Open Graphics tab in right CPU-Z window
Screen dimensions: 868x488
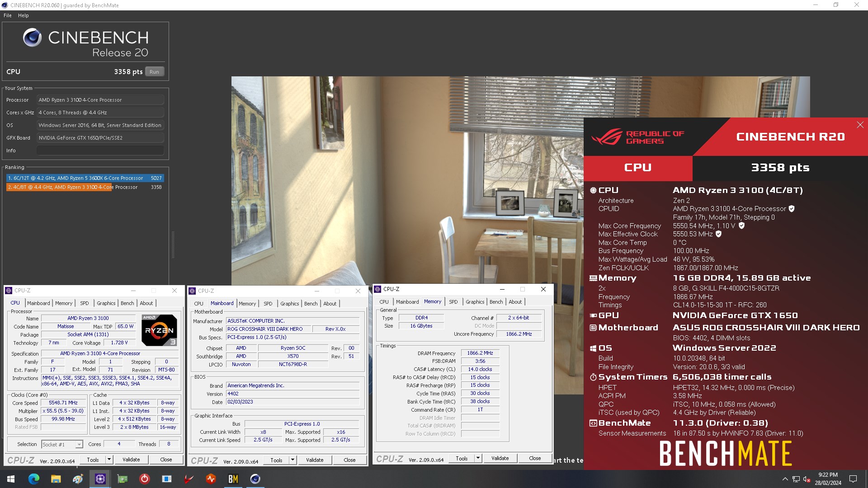click(x=475, y=302)
